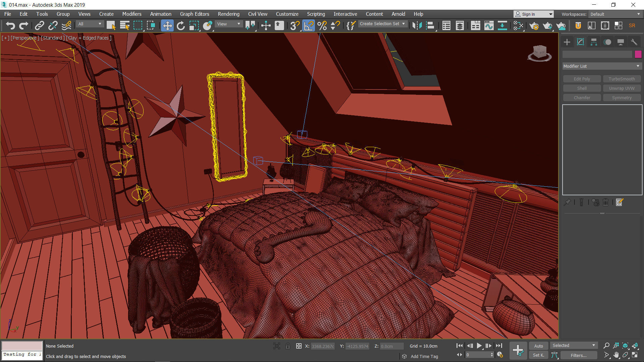Expand the Modifier List dropdown
644x362 pixels.
[x=602, y=66]
